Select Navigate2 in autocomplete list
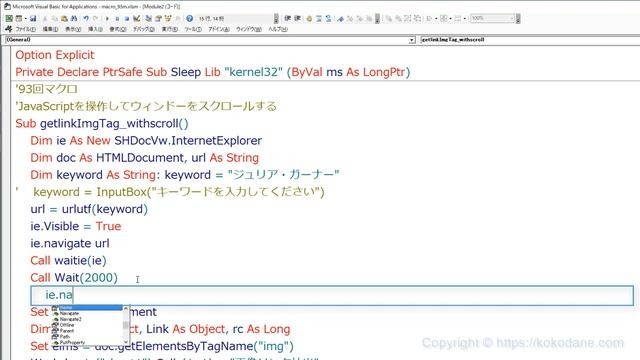 point(71,319)
